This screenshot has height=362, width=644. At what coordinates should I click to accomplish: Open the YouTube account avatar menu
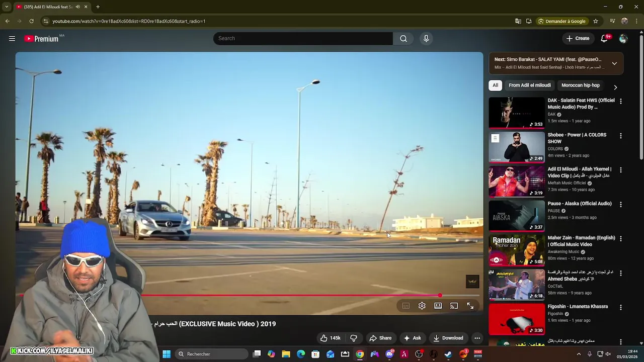(623, 39)
